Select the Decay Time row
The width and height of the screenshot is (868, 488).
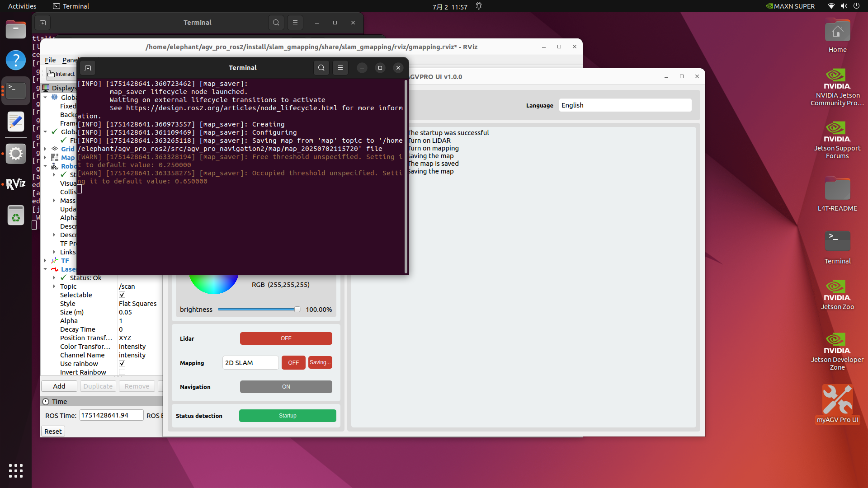click(x=102, y=329)
